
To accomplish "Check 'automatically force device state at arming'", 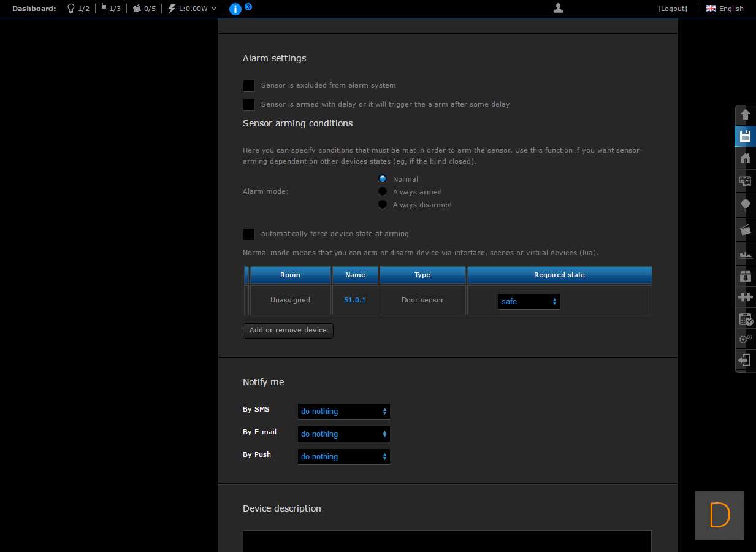I will (x=249, y=234).
